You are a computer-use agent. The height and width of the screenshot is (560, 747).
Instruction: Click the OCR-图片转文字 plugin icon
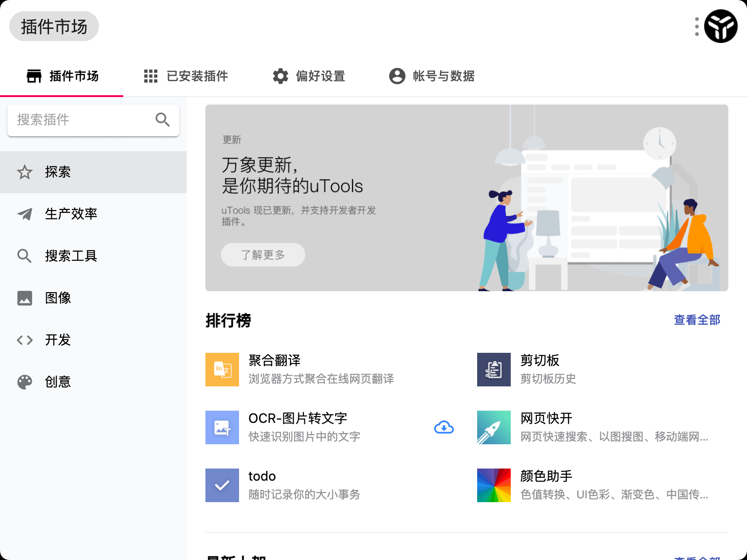[x=222, y=427]
